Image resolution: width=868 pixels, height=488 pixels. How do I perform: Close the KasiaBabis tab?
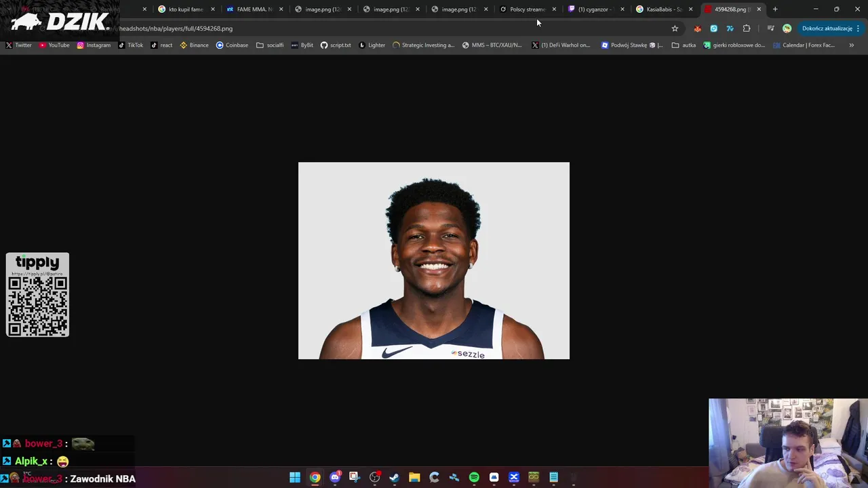pos(691,9)
